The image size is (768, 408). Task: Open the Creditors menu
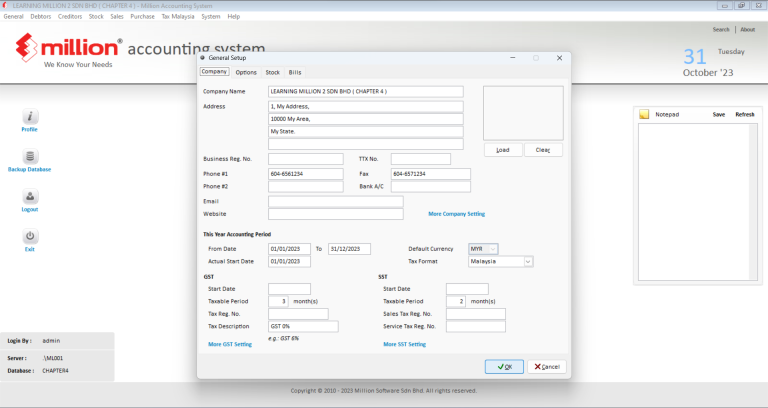[x=70, y=16]
